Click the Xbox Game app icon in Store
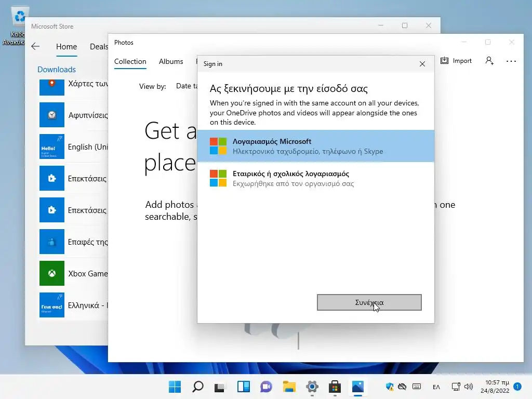This screenshot has width=532, height=399. (x=51, y=273)
